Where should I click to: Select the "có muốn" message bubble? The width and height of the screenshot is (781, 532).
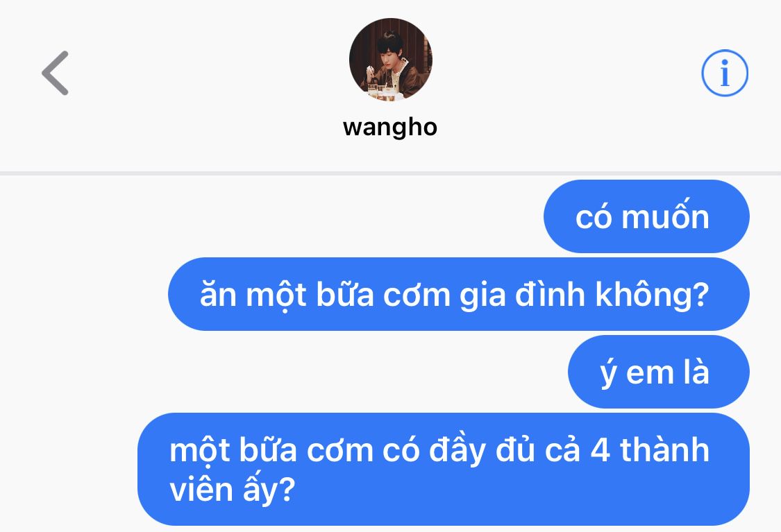(x=646, y=216)
